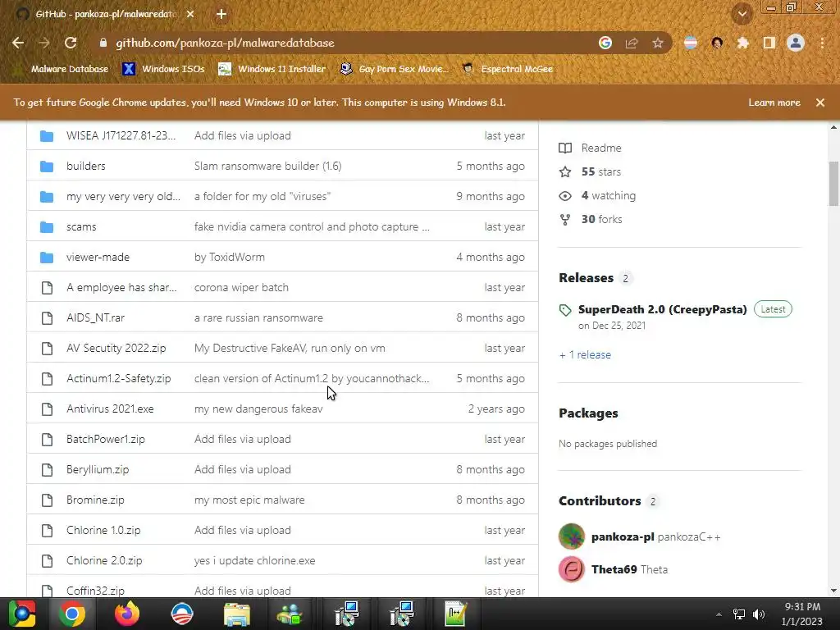Open the builders folder icon
This screenshot has width=840, height=630.
[47, 166]
